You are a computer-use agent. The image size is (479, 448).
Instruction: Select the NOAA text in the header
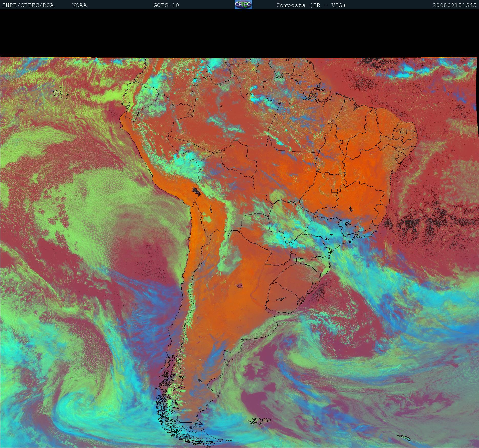click(79, 5)
